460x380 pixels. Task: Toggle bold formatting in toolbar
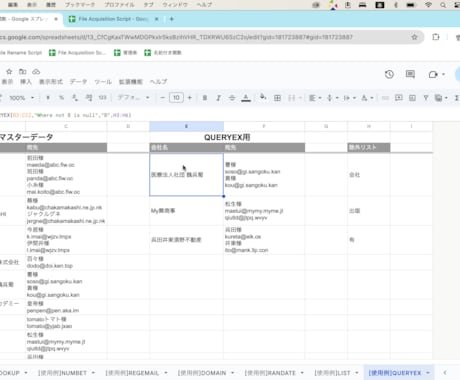pyautogui.click(x=205, y=98)
